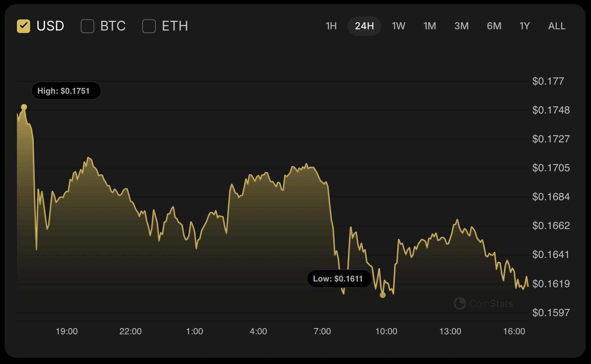Enable the BTC price comparison
This screenshot has width=591, height=364.
[87, 26]
